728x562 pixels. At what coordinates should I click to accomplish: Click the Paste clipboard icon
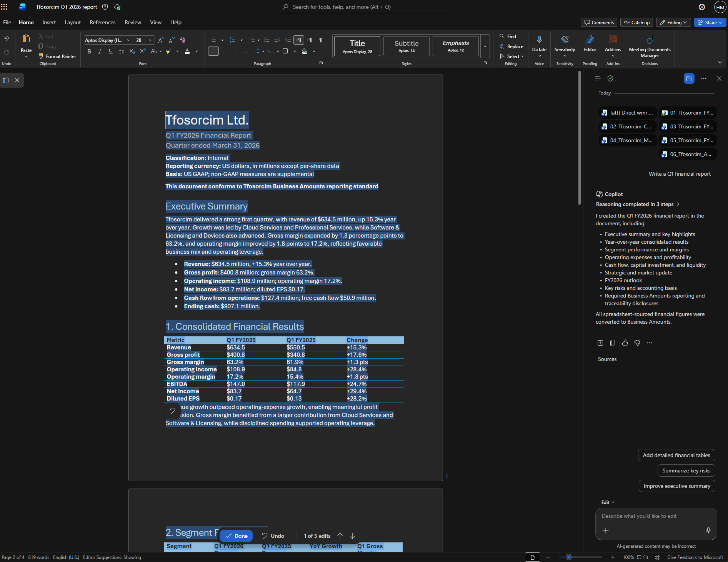(x=26, y=39)
